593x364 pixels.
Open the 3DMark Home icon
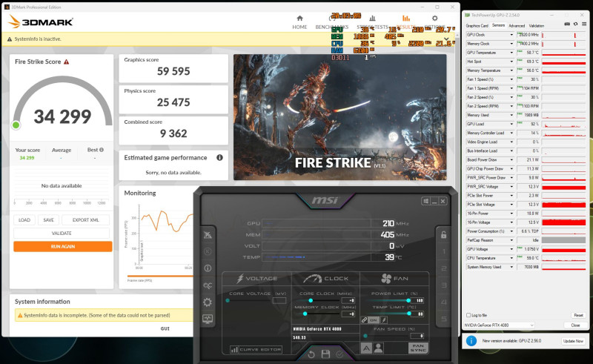299,18
